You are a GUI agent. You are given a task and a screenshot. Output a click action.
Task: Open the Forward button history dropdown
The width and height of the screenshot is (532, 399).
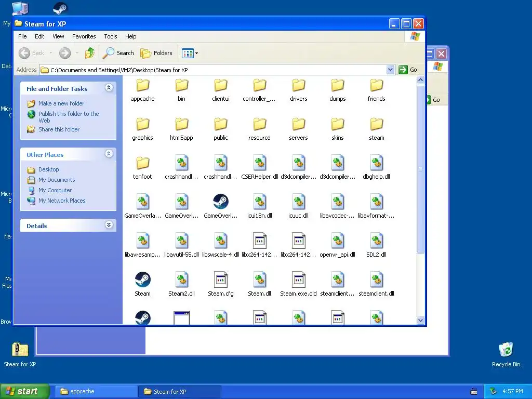pyautogui.click(x=77, y=53)
